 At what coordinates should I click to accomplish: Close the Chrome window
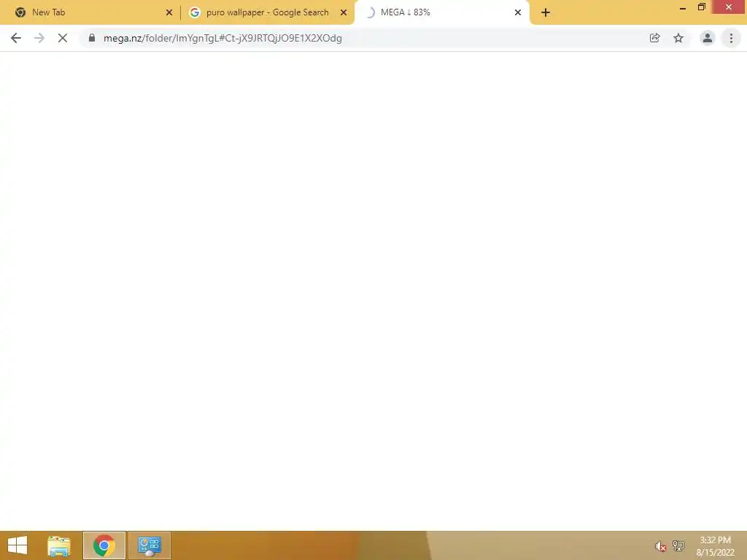pos(729,7)
